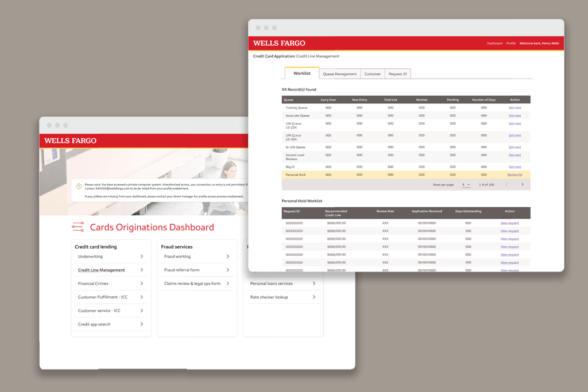Open the Rows per page dropdown
Viewport: 588px width, 392px height.
(x=466, y=185)
